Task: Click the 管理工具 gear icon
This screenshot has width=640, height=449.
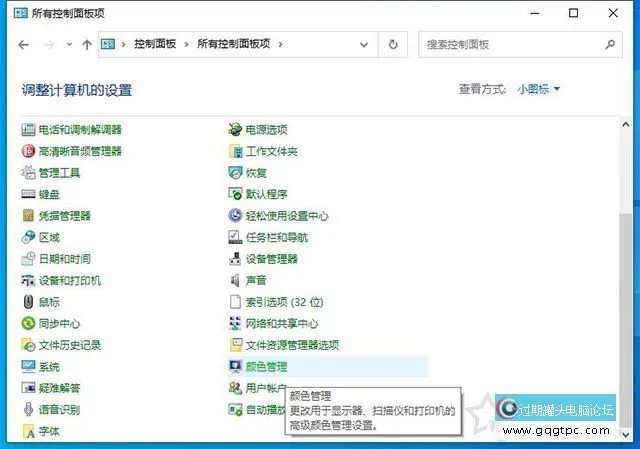Action: pos(28,173)
